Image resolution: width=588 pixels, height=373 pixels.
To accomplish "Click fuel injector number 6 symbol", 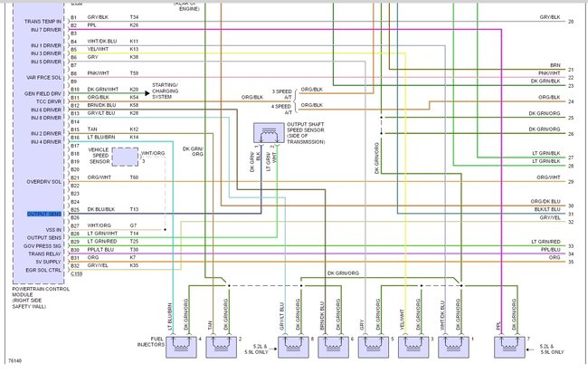I will point(334,347).
